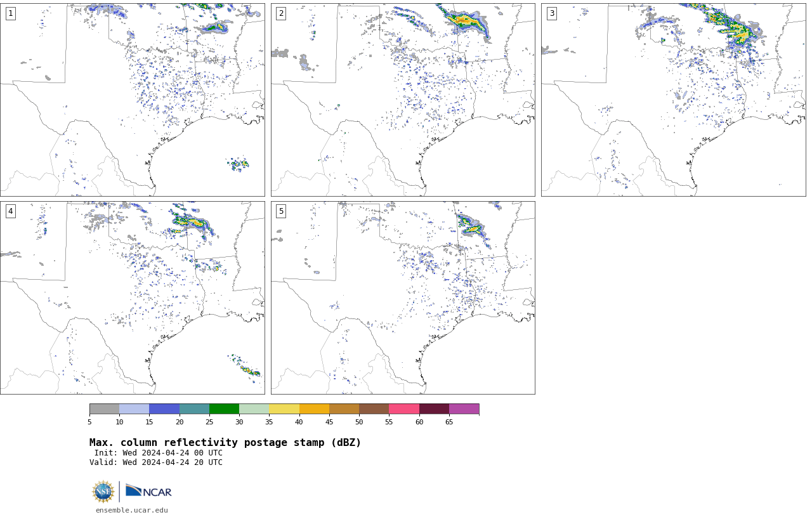
Task: Click the colorbar tick label 50
Action: tap(359, 422)
